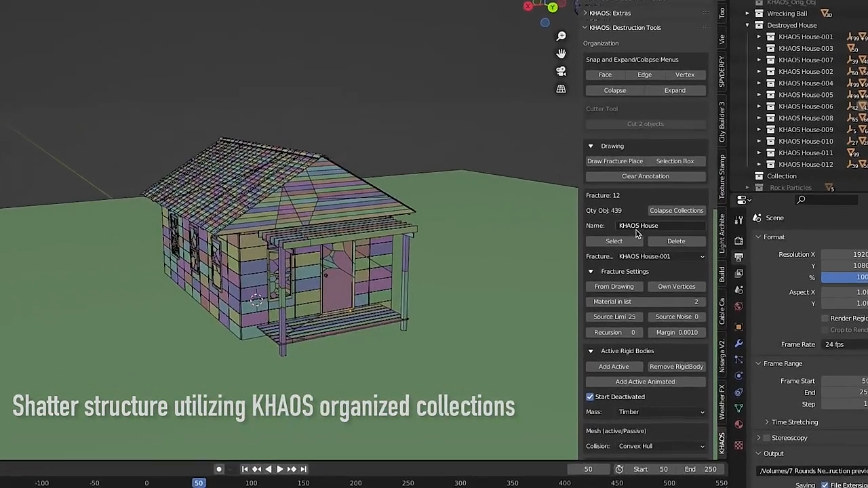Toggle camera view with camera icon
Image resolution: width=868 pixels, height=488 pixels.
[561, 71]
